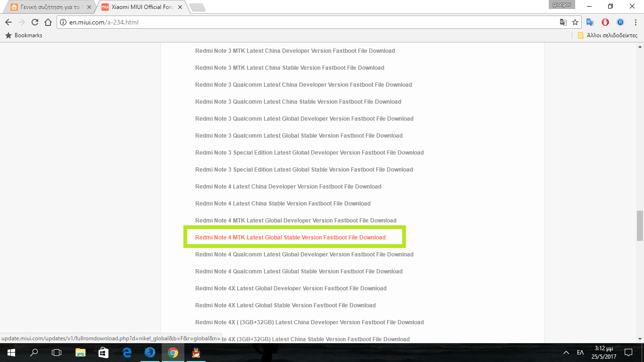The height and width of the screenshot is (362, 644).
Task: Open the Chrome menu with three dots
Action: coord(636,22)
